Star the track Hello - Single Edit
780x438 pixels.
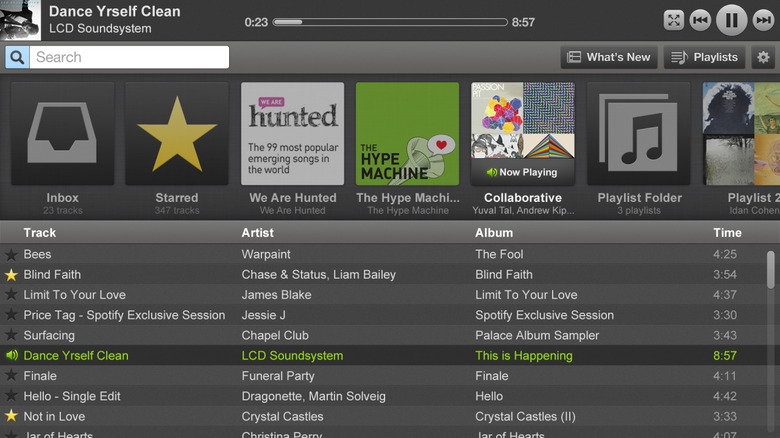(11, 396)
